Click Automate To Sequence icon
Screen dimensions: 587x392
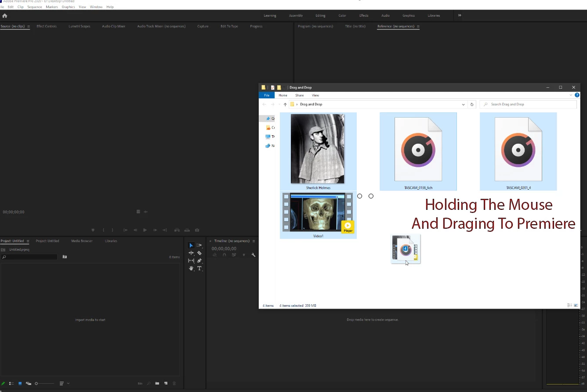[140, 383]
